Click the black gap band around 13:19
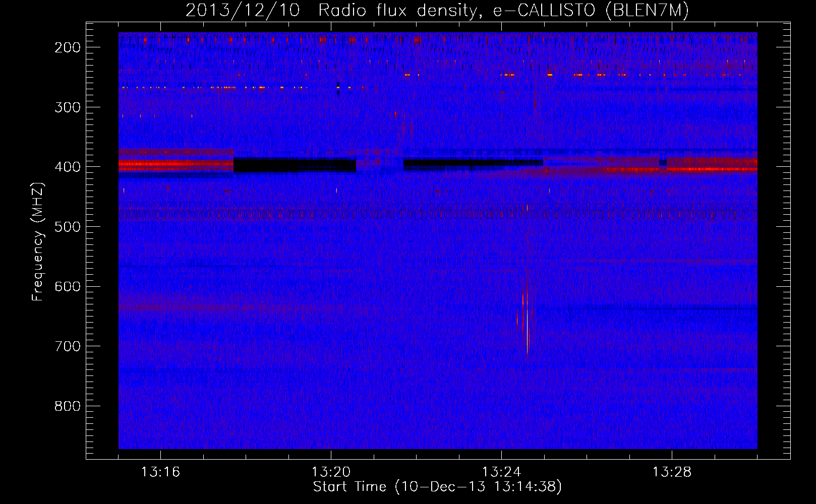This screenshot has height=504, width=816. [x=295, y=165]
